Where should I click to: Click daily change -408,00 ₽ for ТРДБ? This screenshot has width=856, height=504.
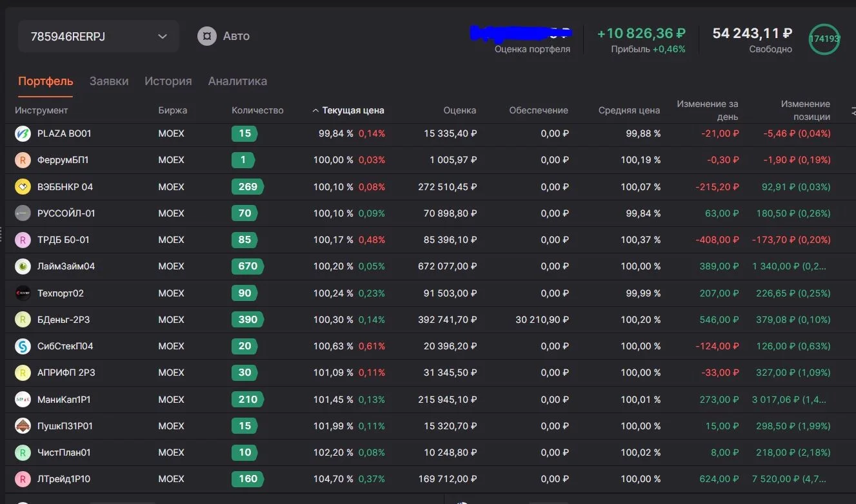tap(717, 240)
